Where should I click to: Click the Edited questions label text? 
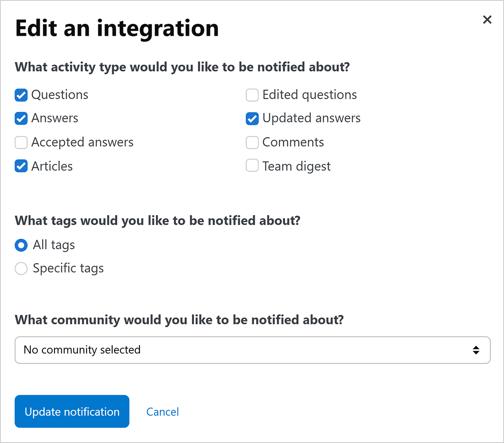pyautogui.click(x=310, y=95)
